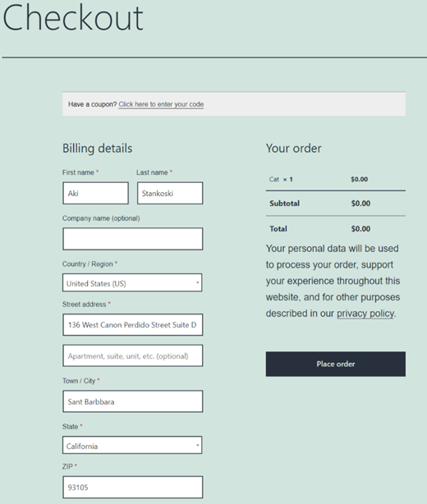Click the Place order button
This screenshot has width=427, height=504.
point(336,364)
